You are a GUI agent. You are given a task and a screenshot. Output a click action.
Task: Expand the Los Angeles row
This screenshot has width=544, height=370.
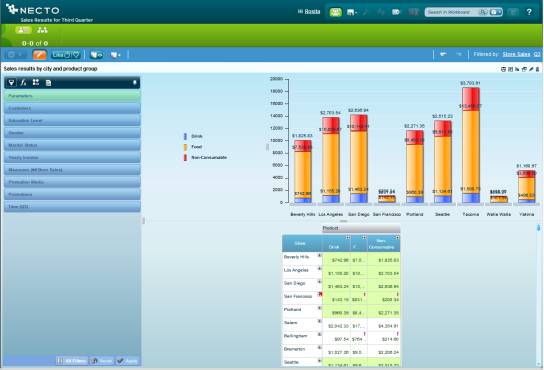pyautogui.click(x=320, y=268)
